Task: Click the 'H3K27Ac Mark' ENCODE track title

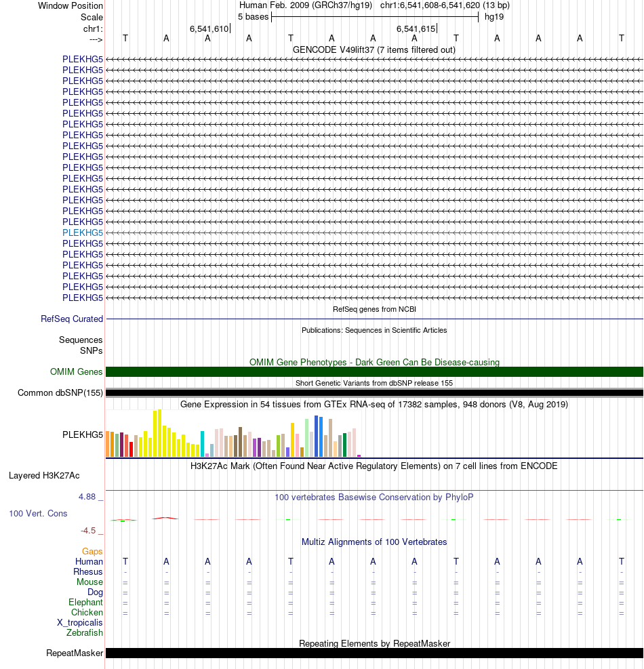Action: tap(374, 466)
